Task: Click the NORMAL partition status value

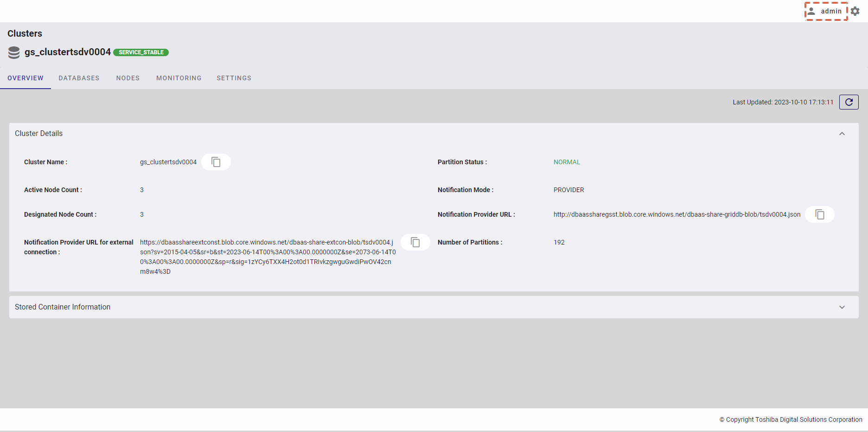Action: tap(567, 162)
